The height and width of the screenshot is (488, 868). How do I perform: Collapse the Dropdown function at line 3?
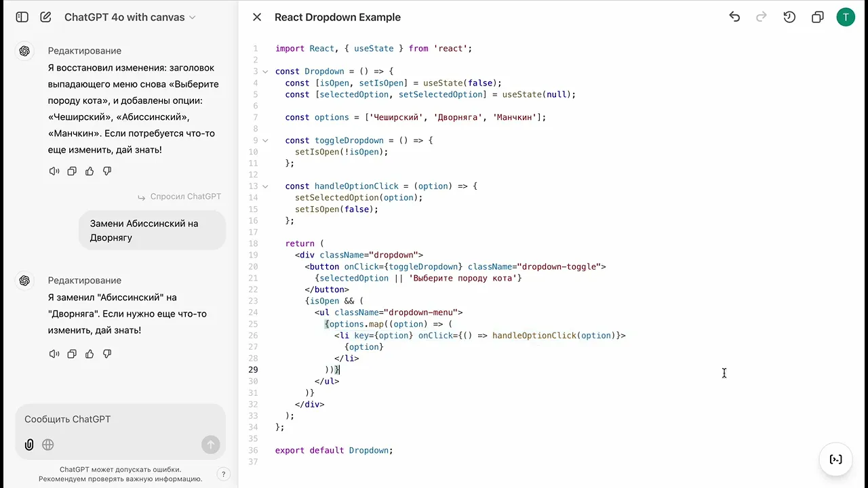pos(265,71)
